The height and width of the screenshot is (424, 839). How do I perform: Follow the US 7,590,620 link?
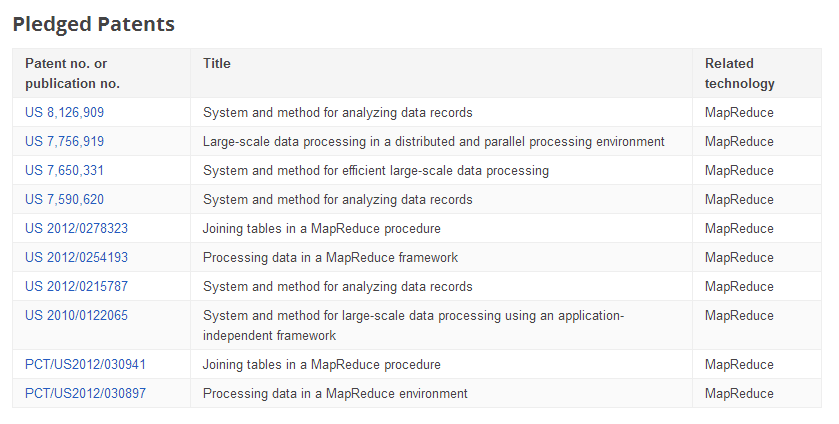64,199
